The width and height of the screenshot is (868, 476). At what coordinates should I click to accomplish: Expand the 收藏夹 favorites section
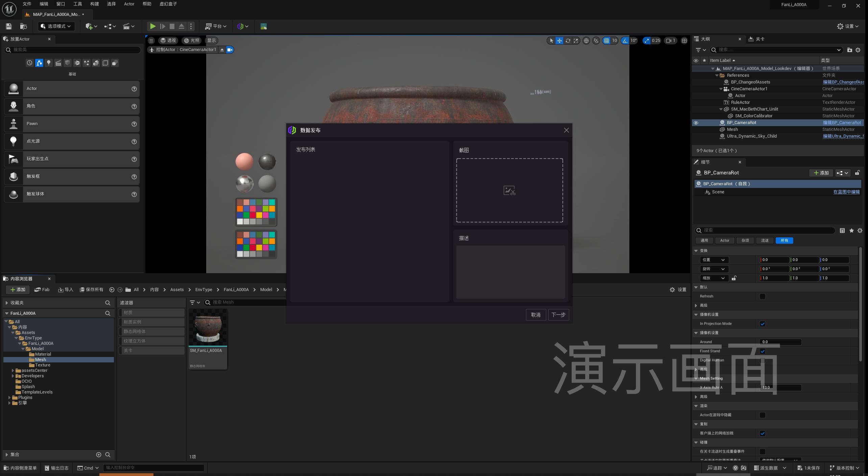[7, 303]
